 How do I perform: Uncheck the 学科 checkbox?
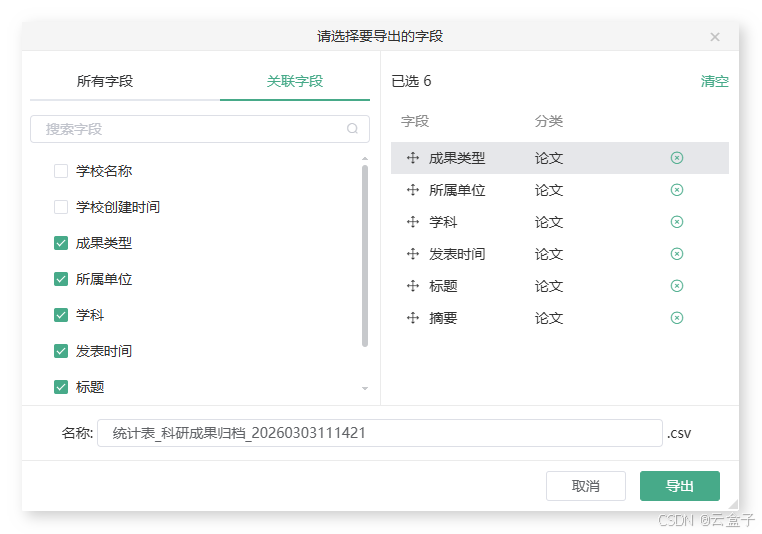tap(61, 315)
